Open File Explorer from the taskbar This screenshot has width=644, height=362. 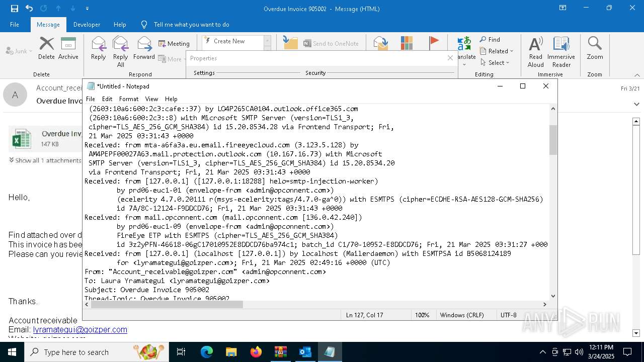click(231, 352)
